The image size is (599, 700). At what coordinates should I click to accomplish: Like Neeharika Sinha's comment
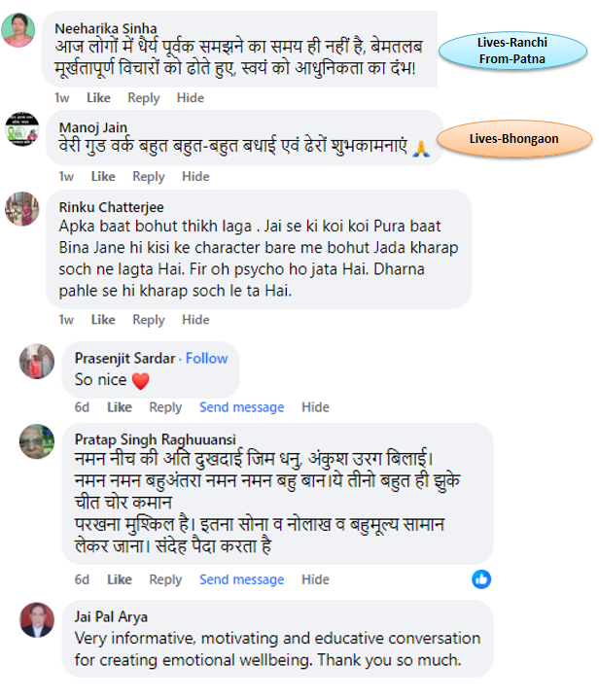(x=98, y=97)
